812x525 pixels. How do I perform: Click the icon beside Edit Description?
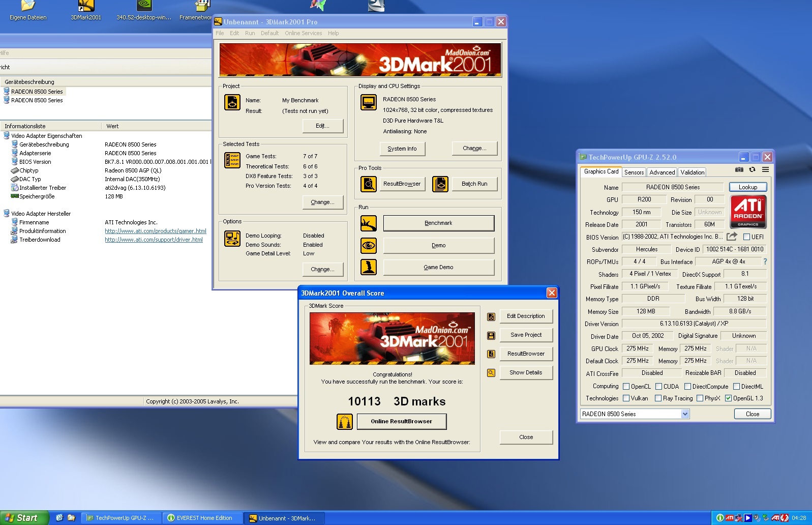491,316
